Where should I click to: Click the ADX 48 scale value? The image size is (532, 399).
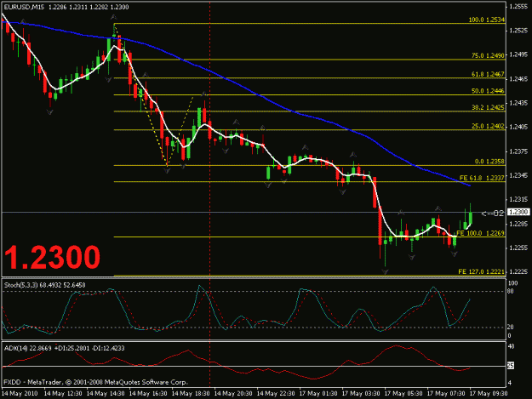pyautogui.click(x=512, y=346)
